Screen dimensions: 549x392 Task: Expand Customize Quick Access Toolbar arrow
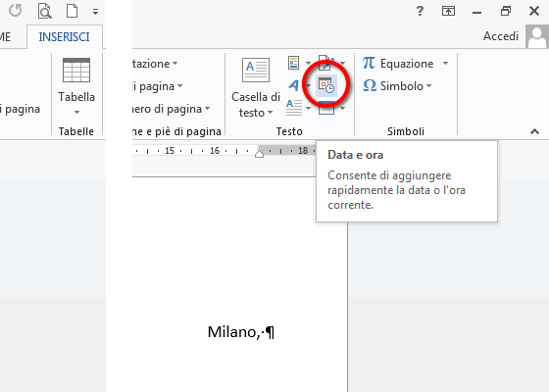pyautogui.click(x=95, y=12)
